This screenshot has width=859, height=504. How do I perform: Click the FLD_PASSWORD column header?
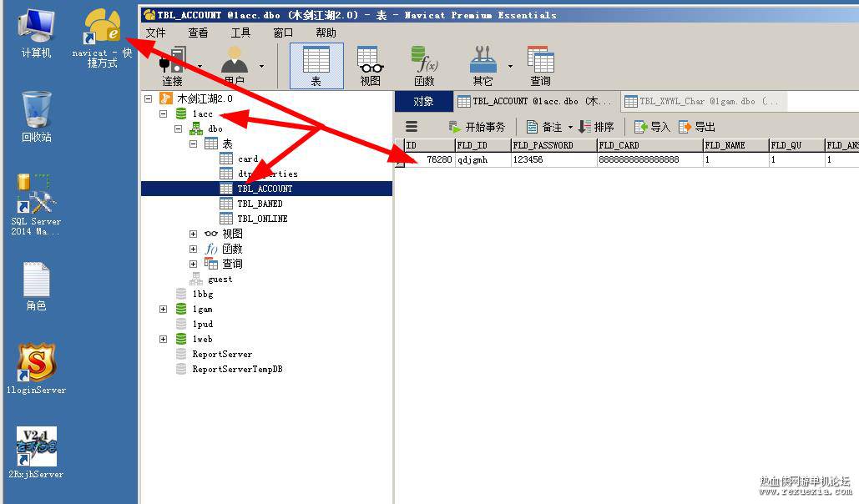(553, 145)
